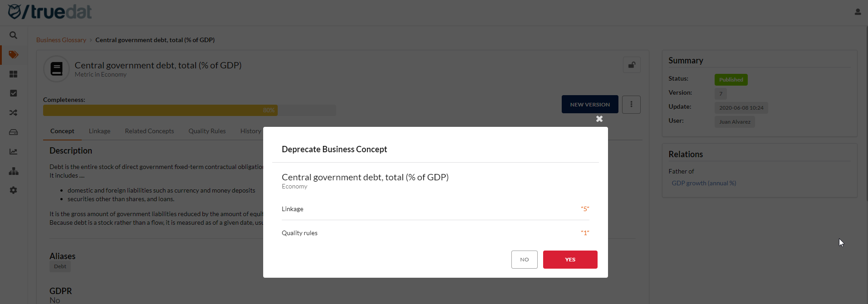Click the shuffle arrows sidebar icon

pyautogui.click(x=13, y=113)
